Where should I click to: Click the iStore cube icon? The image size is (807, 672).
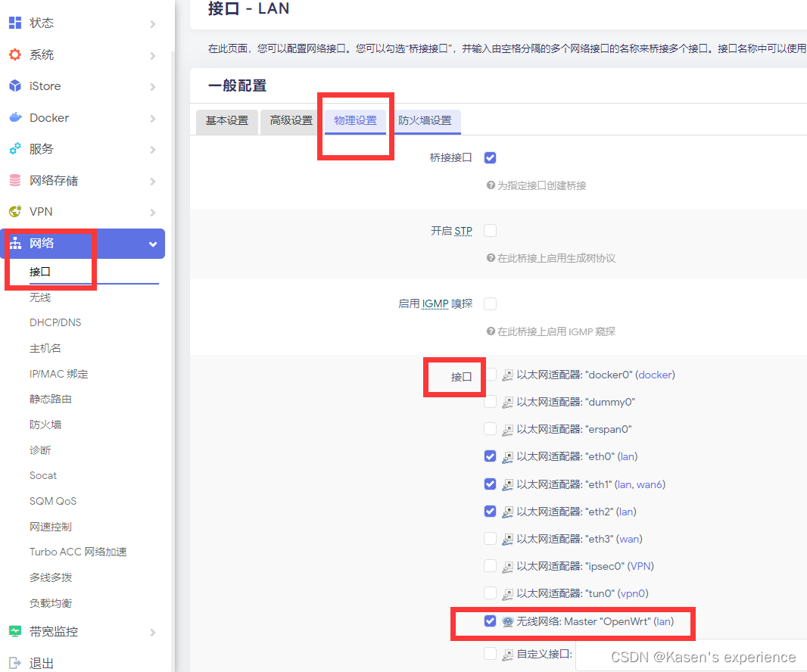[15, 86]
